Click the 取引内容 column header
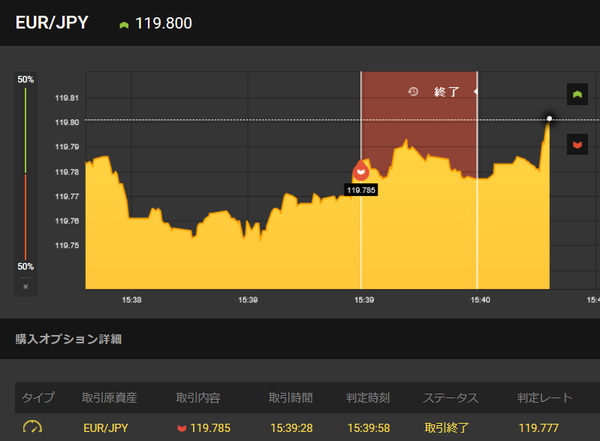Image resolution: width=600 pixels, height=441 pixels. [x=198, y=398]
